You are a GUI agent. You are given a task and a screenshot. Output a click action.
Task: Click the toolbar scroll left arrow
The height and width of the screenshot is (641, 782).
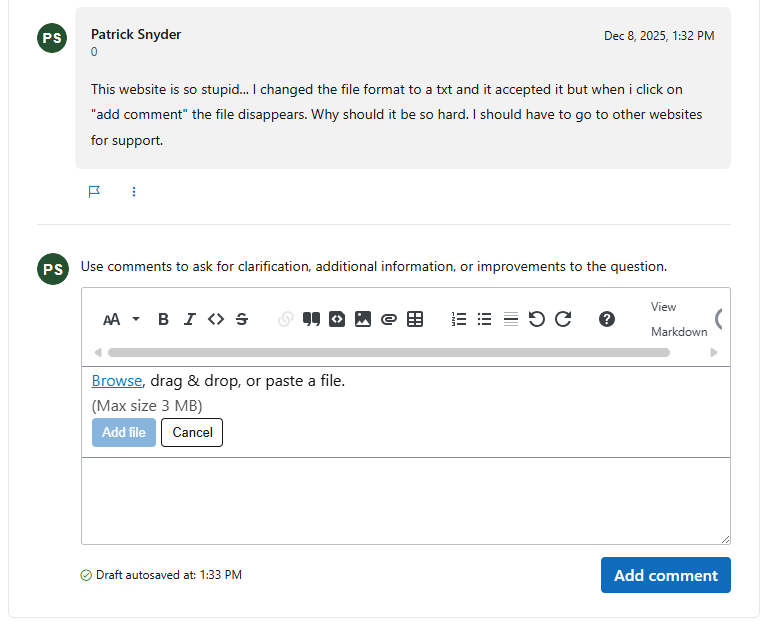pyautogui.click(x=98, y=353)
